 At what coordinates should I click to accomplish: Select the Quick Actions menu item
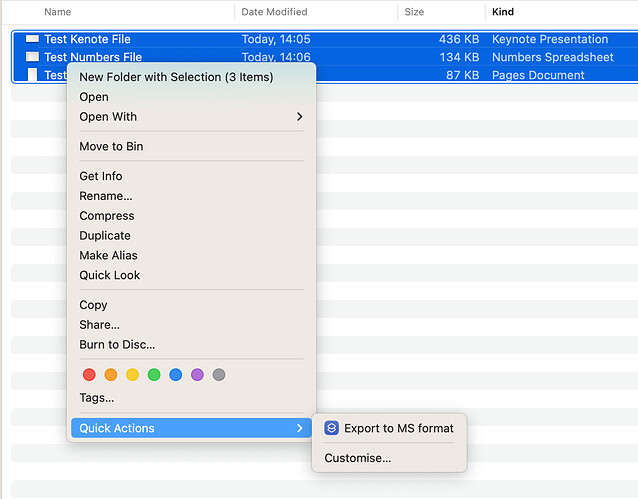coord(191,428)
